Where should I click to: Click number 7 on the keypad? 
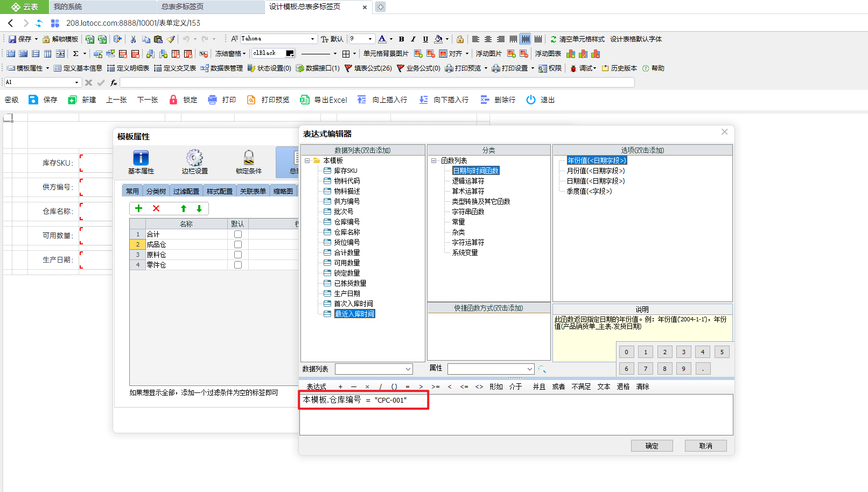(646, 369)
